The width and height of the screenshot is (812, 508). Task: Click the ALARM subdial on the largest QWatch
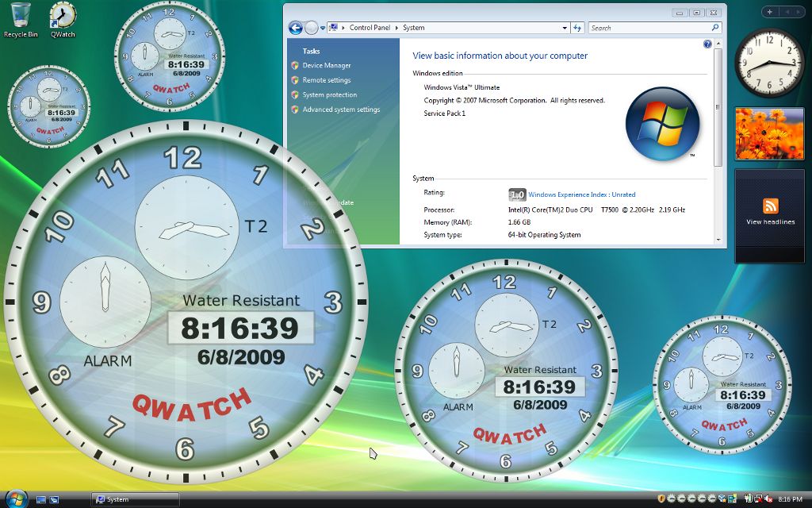(x=105, y=301)
